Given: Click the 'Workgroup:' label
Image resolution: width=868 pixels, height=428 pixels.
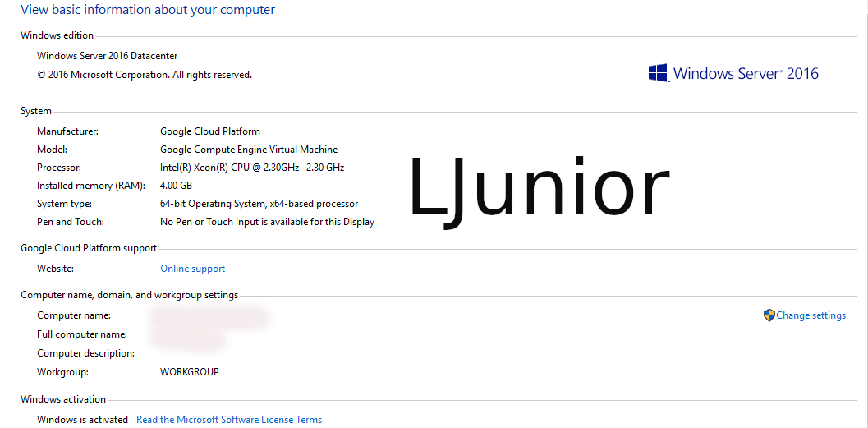Looking at the screenshot, I should (x=62, y=372).
